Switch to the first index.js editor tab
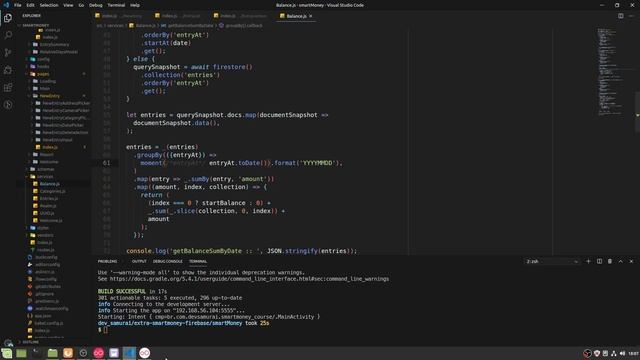 [x=119, y=16]
